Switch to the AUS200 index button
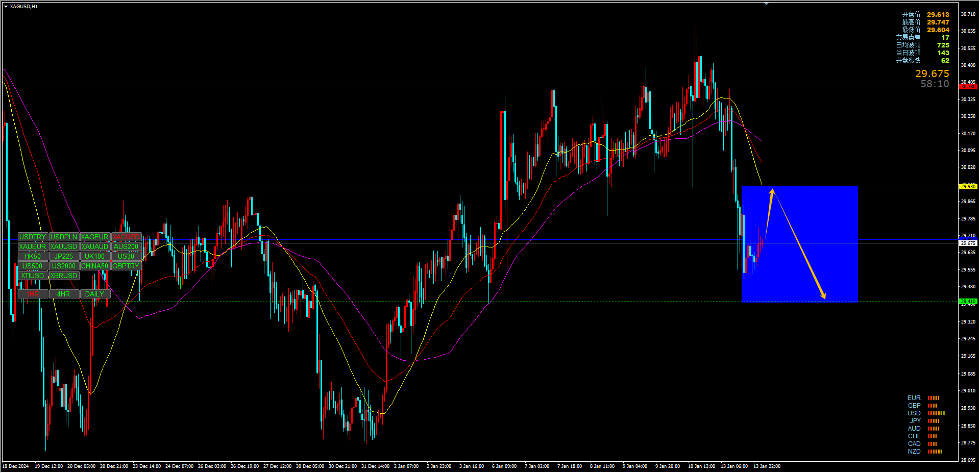 [126, 247]
